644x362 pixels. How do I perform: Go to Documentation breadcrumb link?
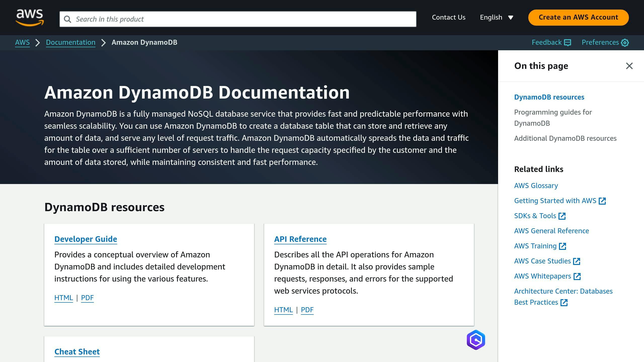(71, 42)
